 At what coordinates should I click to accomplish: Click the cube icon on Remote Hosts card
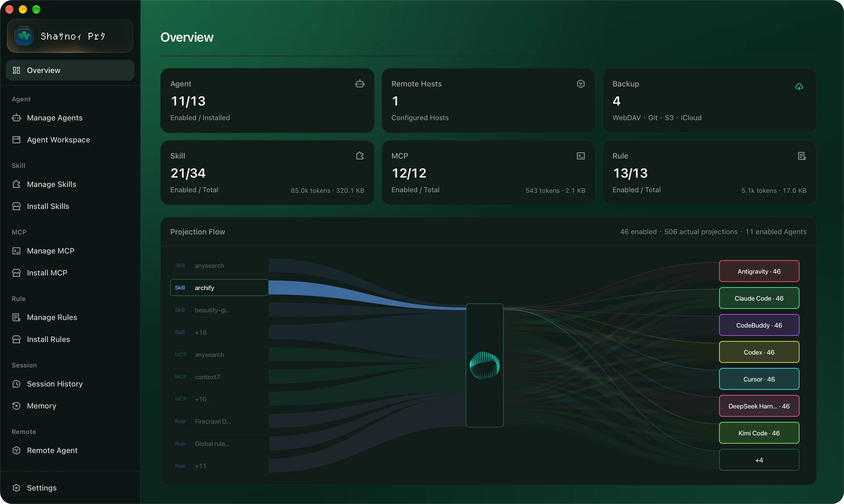pyautogui.click(x=581, y=83)
